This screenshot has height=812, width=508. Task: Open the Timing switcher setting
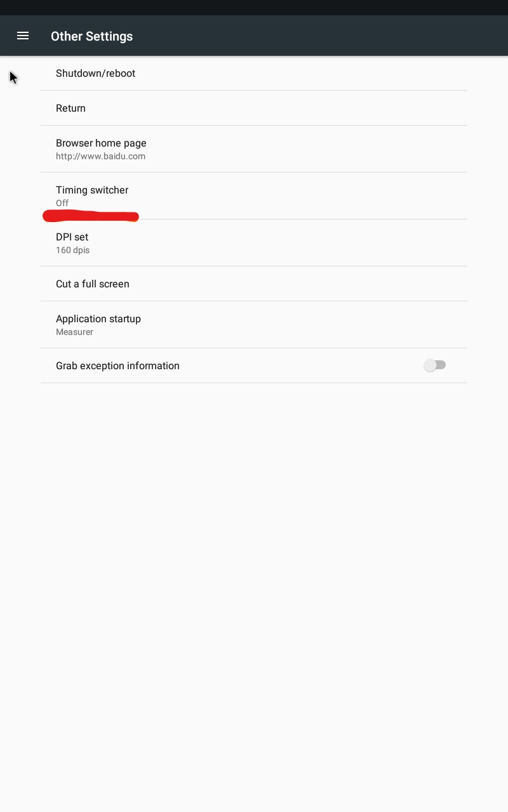[x=254, y=196]
